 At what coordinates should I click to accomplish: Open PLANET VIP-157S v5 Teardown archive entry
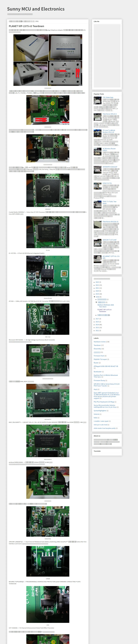pos(104,311)
